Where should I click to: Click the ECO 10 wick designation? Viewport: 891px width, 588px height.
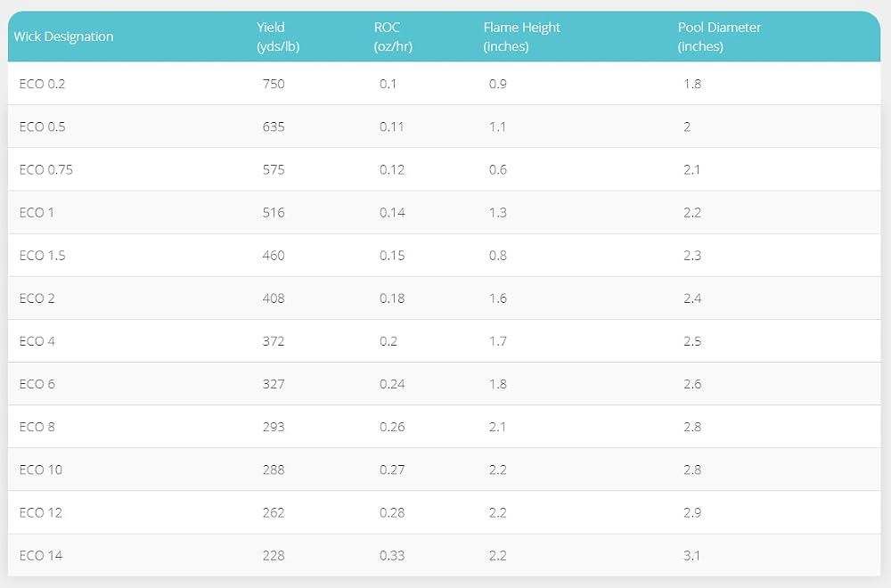pos(41,470)
